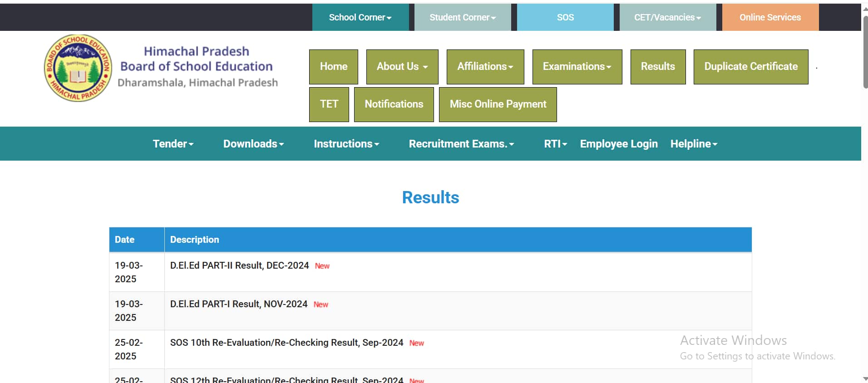
Task: Open the School Corner dropdown
Action: 360,17
